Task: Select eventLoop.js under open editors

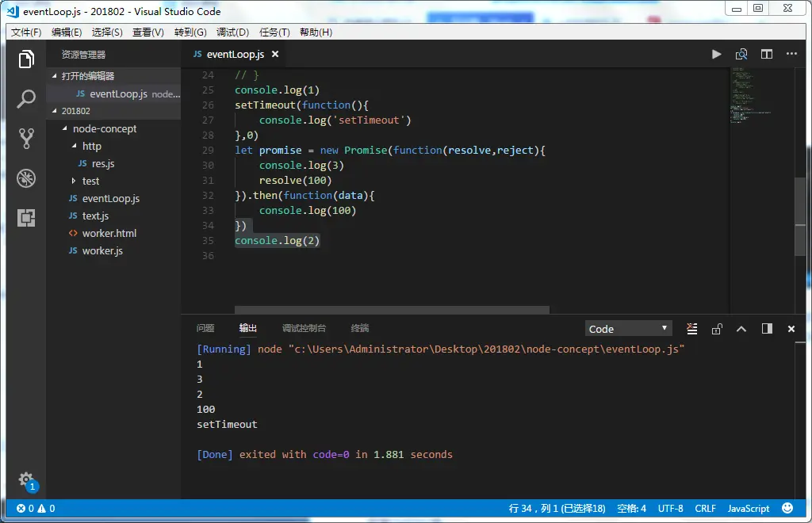Action: click(x=113, y=94)
